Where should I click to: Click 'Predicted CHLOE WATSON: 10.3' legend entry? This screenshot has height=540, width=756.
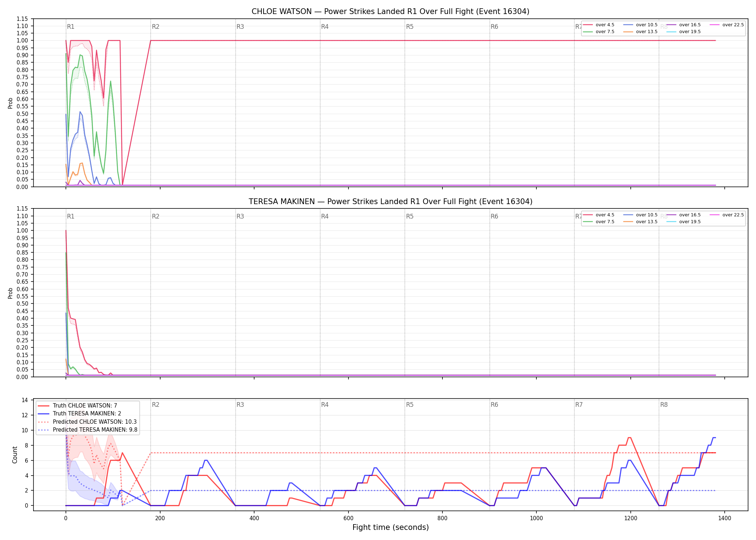(87, 422)
